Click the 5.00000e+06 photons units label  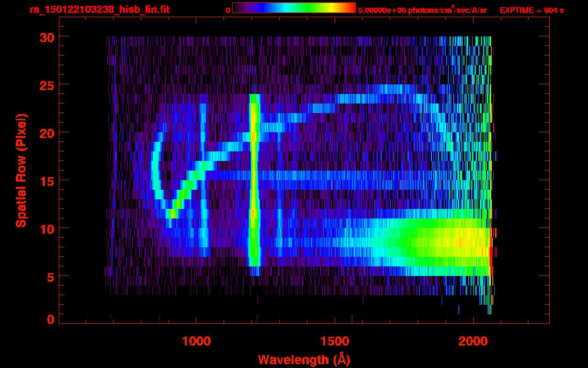pyautogui.click(x=422, y=10)
